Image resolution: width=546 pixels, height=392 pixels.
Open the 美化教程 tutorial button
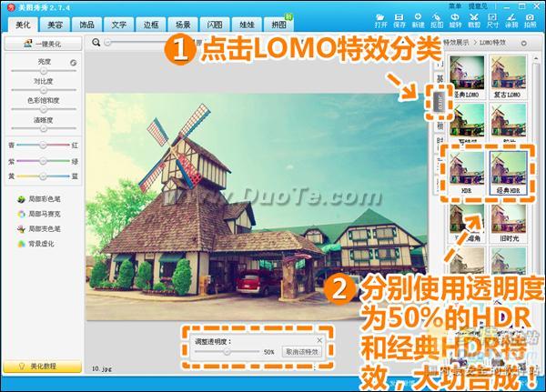point(41,366)
